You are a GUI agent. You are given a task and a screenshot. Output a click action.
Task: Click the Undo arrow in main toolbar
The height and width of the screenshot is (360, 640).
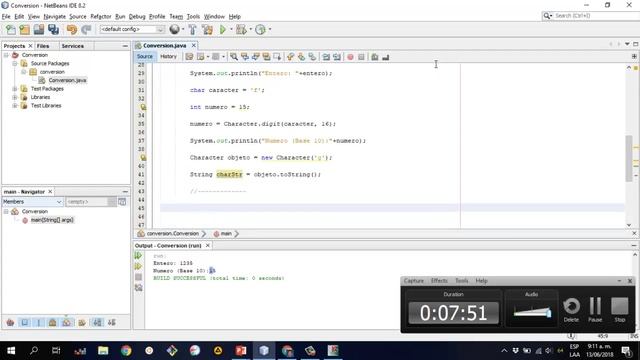[72, 29]
